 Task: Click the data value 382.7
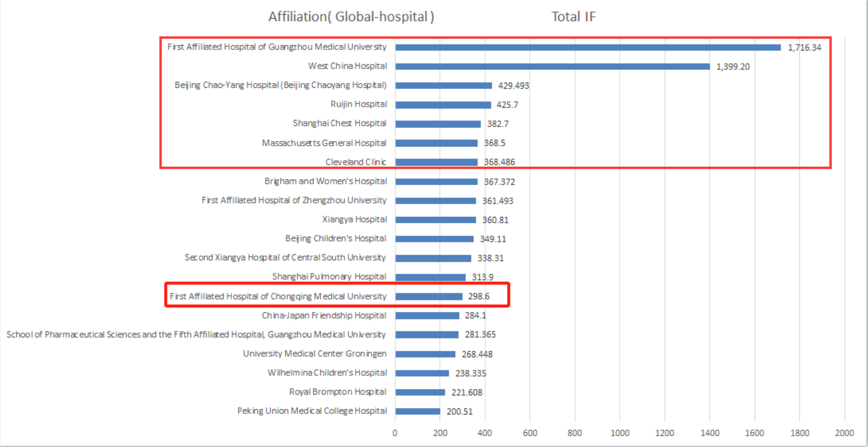(498, 124)
